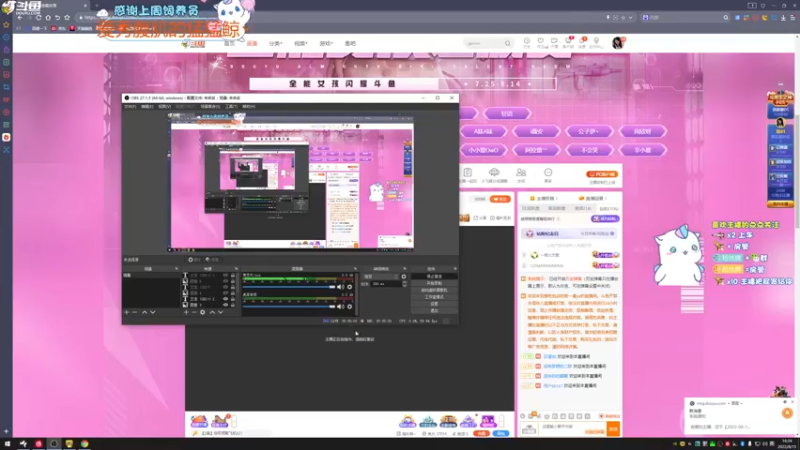Viewport: 800px width, 450px height.
Task: Pop out OBS Scenes dock panel icon
Action: pos(177,269)
